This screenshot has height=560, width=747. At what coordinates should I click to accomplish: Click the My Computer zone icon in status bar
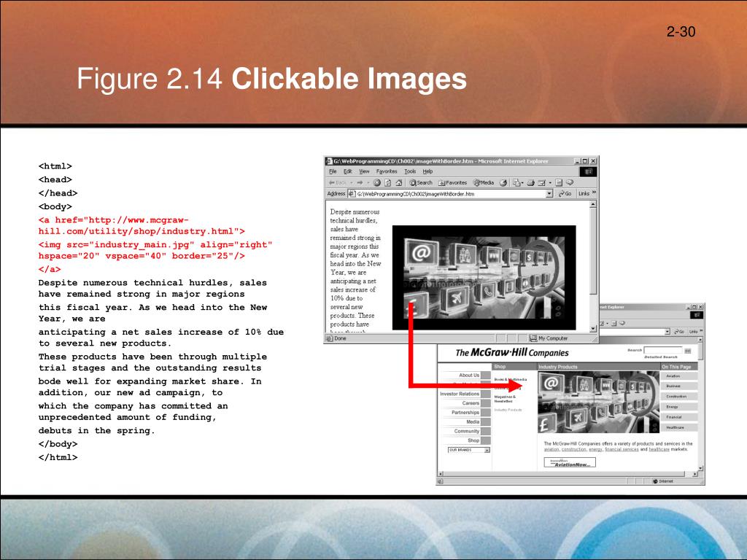[533, 338]
